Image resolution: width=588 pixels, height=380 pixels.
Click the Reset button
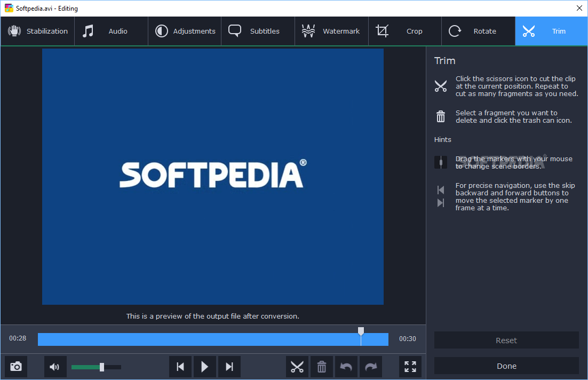(x=506, y=340)
